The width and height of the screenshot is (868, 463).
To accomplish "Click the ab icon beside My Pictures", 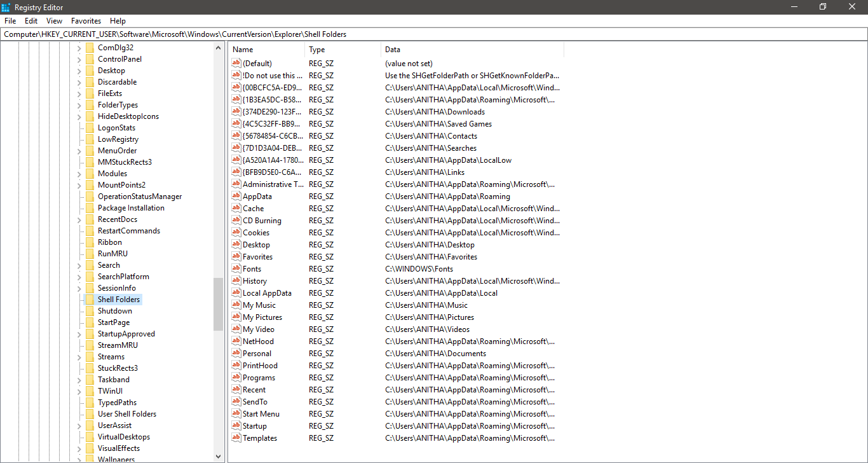I will [x=236, y=317].
